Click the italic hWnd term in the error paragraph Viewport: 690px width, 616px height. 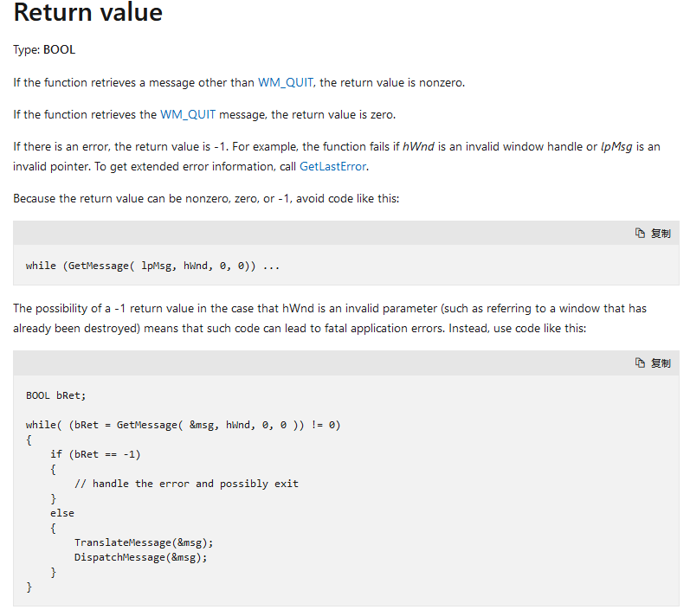419,147
